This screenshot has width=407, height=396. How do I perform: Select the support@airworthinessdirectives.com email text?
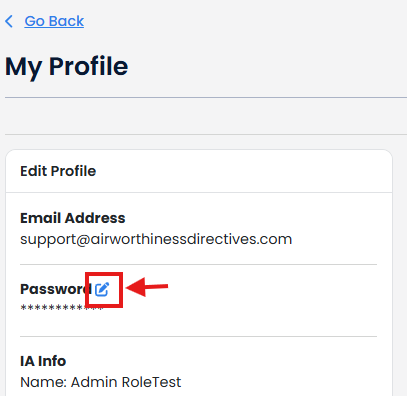pos(156,239)
